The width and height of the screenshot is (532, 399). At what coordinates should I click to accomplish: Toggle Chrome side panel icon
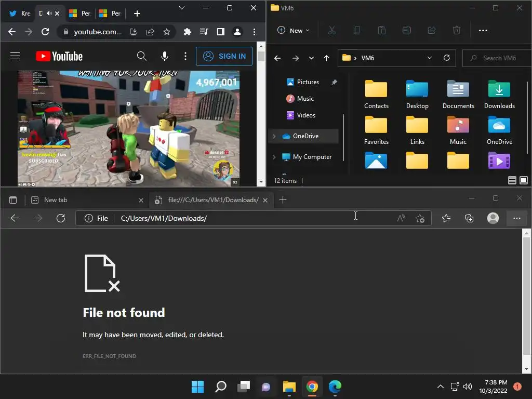220,32
